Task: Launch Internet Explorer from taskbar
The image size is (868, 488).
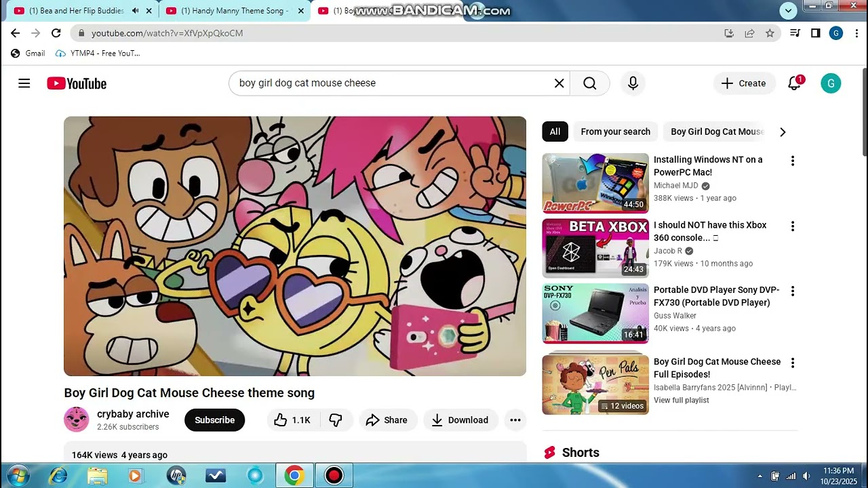Action: pos(59,476)
